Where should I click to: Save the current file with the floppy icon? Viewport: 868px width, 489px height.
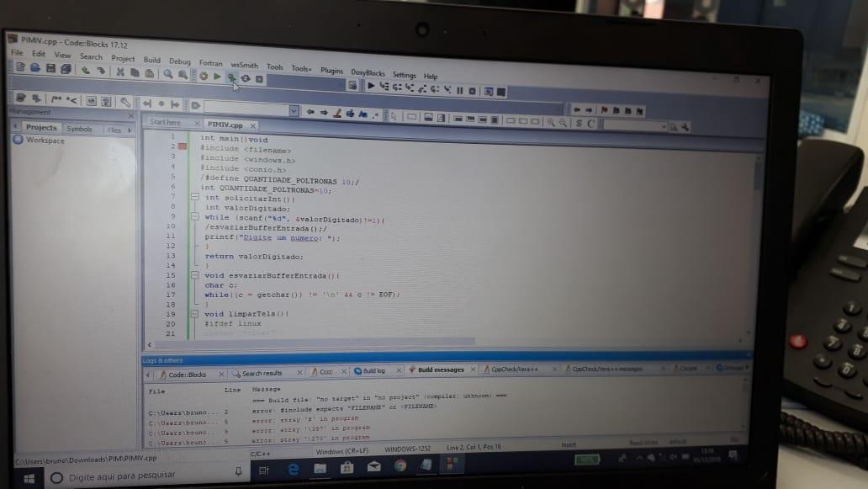(x=50, y=68)
